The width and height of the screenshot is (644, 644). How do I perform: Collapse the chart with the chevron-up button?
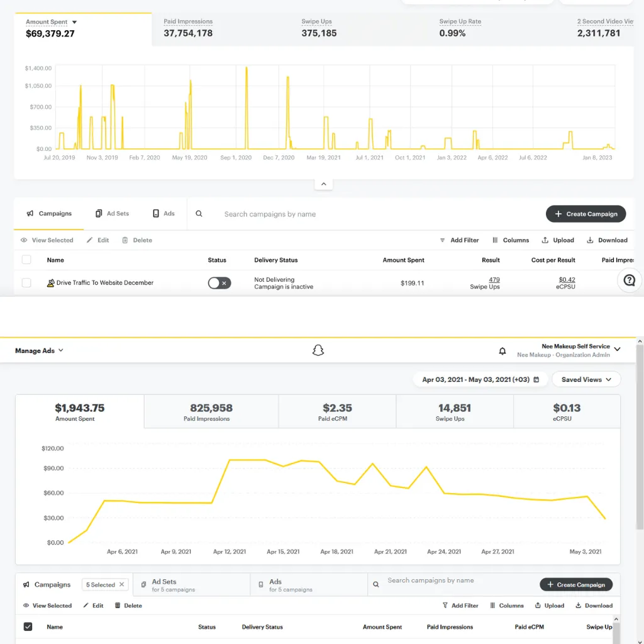pyautogui.click(x=324, y=184)
